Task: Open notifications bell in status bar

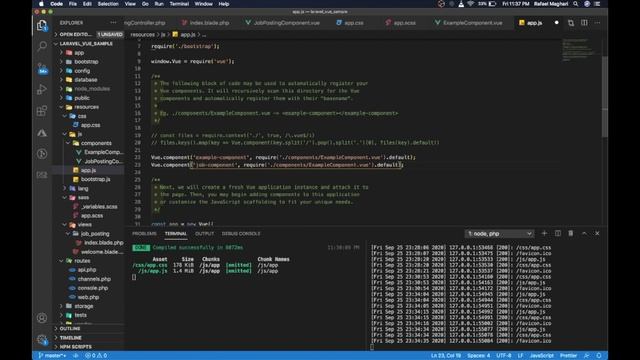Action: coord(599,356)
